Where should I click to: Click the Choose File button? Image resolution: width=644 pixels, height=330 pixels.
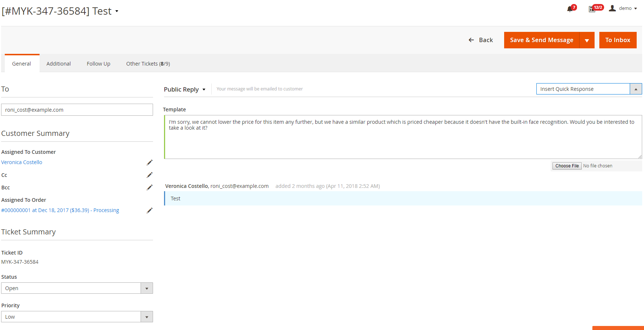coord(567,166)
